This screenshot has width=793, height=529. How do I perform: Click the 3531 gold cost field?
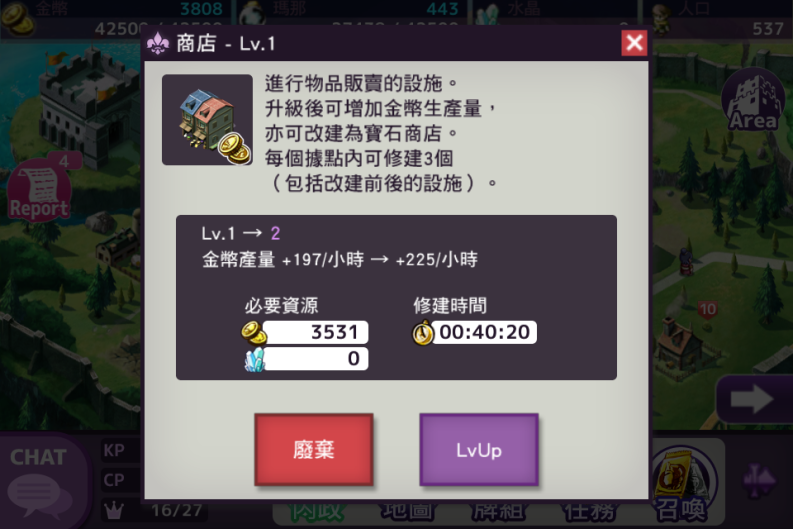(315, 332)
